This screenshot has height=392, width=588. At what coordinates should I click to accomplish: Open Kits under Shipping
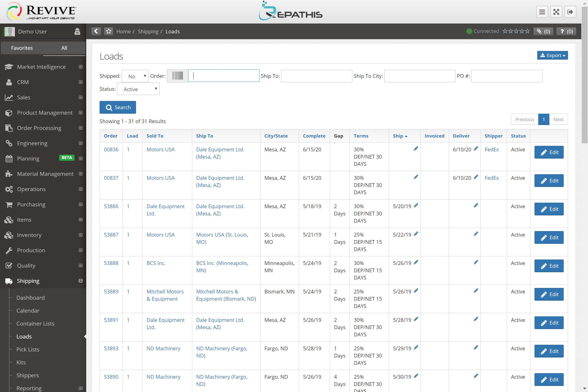coord(21,362)
